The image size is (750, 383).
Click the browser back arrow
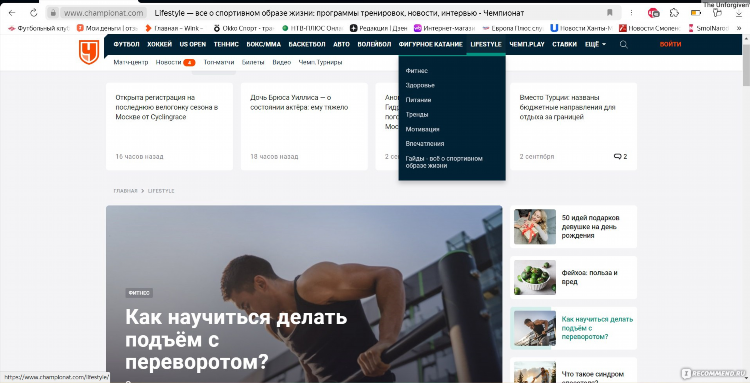12,13
